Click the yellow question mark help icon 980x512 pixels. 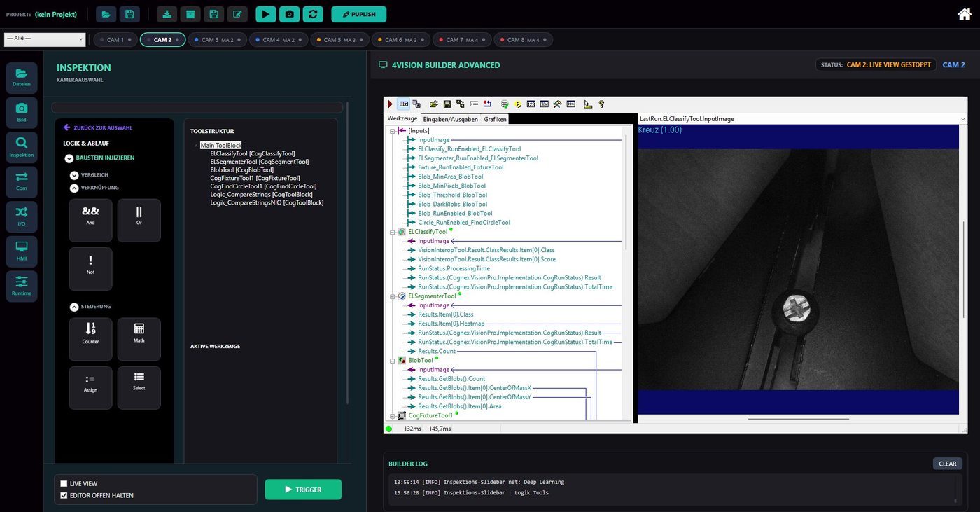[601, 104]
